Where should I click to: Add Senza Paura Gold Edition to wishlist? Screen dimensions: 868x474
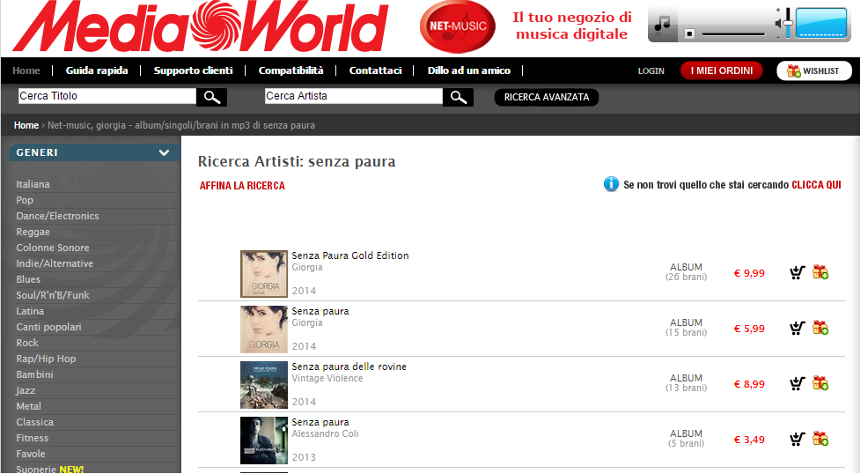coord(820,272)
